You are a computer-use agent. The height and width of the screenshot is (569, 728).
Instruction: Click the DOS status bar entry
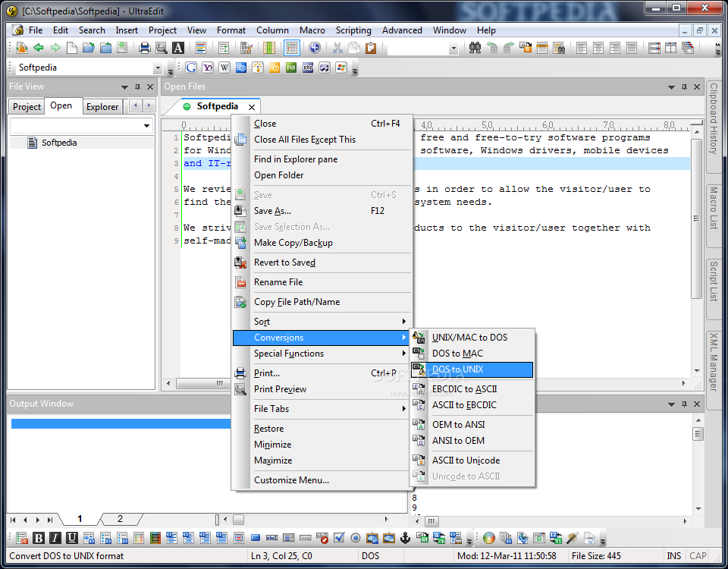coord(371,556)
